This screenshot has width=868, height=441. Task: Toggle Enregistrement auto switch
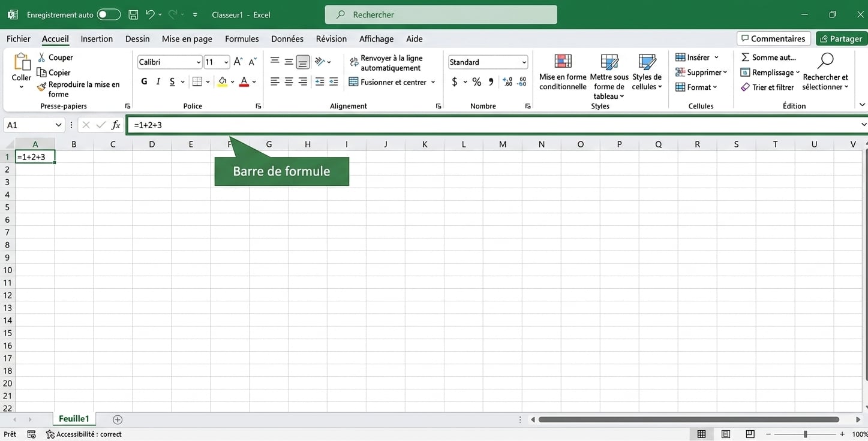(x=109, y=14)
